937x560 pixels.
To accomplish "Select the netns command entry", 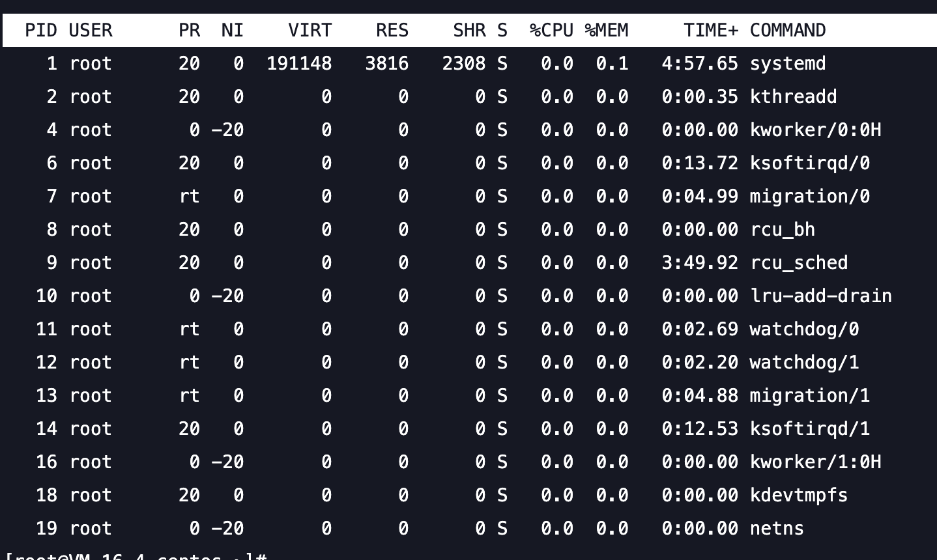I will 776,529.
